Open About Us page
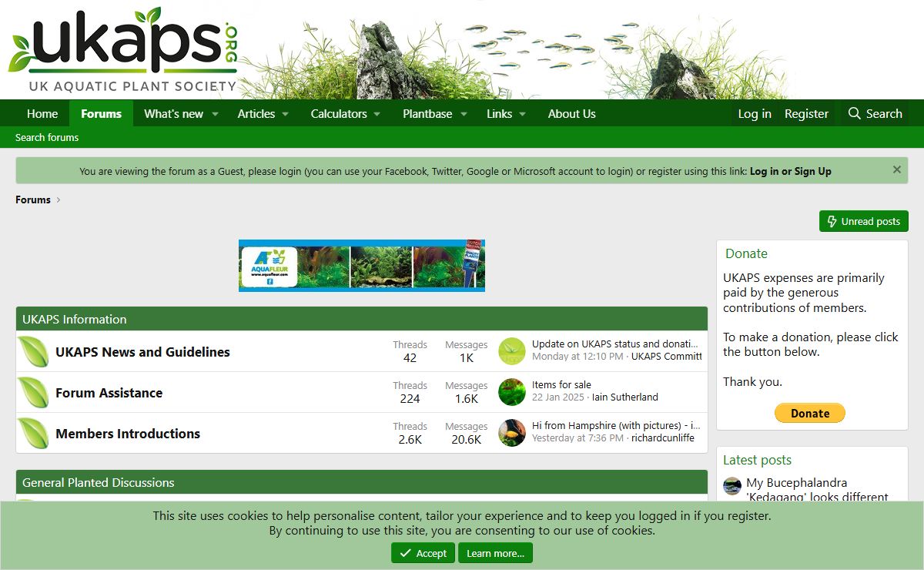 pyautogui.click(x=571, y=114)
